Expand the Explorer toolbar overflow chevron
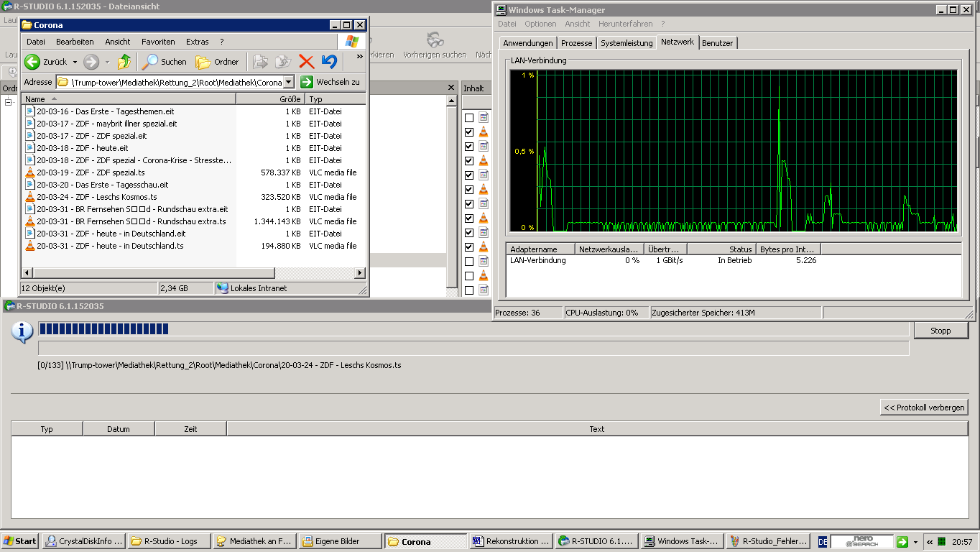This screenshot has height=552, width=980. (360, 57)
